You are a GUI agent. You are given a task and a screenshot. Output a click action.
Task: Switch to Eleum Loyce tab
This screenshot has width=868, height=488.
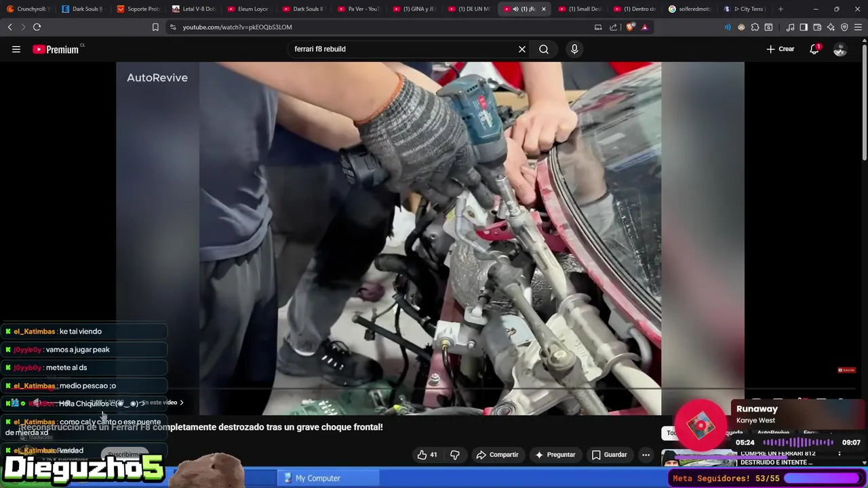point(248,9)
